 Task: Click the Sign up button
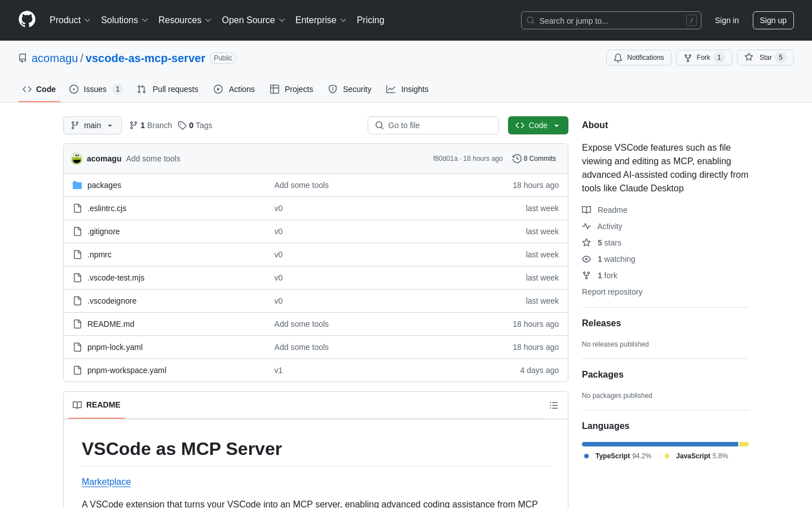pos(773,20)
